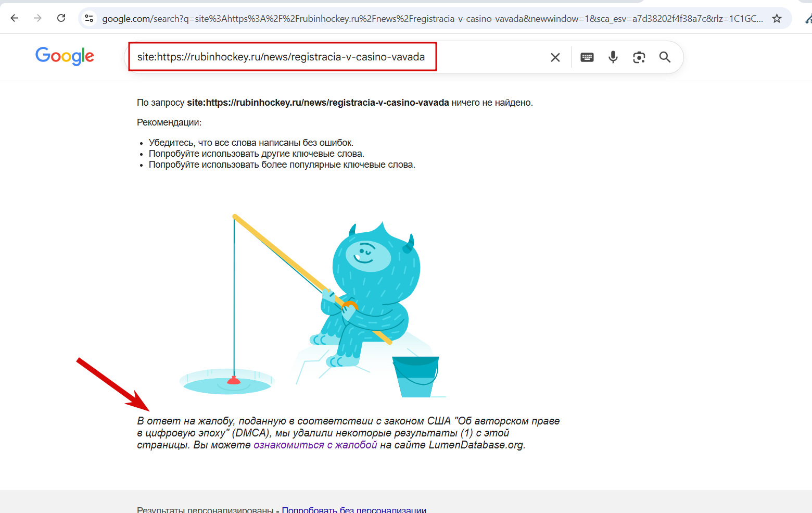This screenshot has width=812, height=513.
Task: Bookmark this page with the star
Action: click(777, 18)
